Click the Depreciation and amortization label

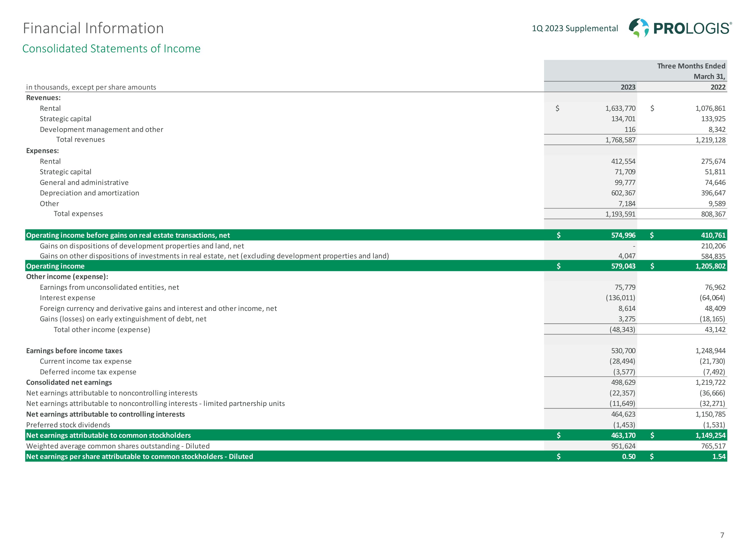89,193
